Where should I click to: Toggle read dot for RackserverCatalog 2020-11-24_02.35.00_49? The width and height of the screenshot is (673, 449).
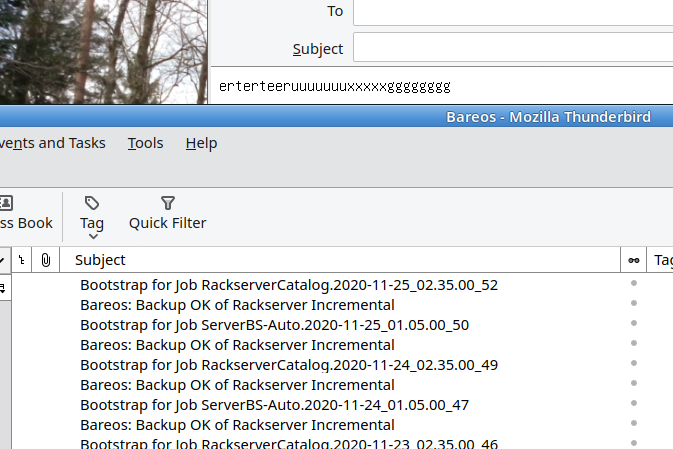pos(634,363)
